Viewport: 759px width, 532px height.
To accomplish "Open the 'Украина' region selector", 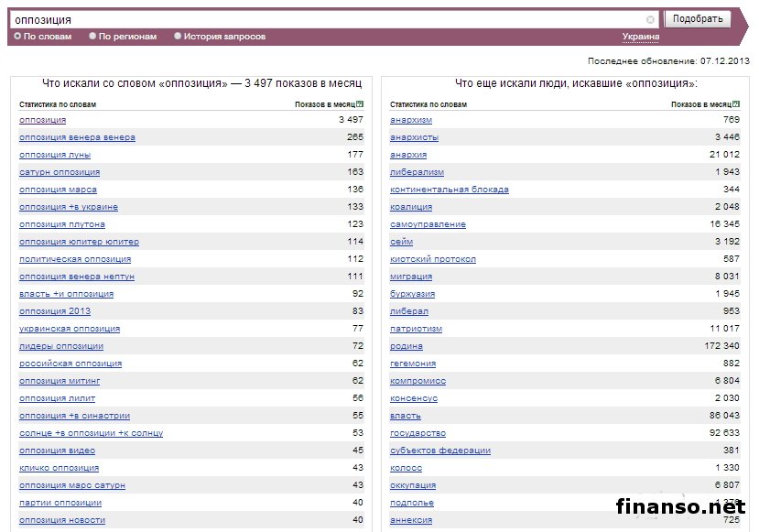I will tap(640, 37).
